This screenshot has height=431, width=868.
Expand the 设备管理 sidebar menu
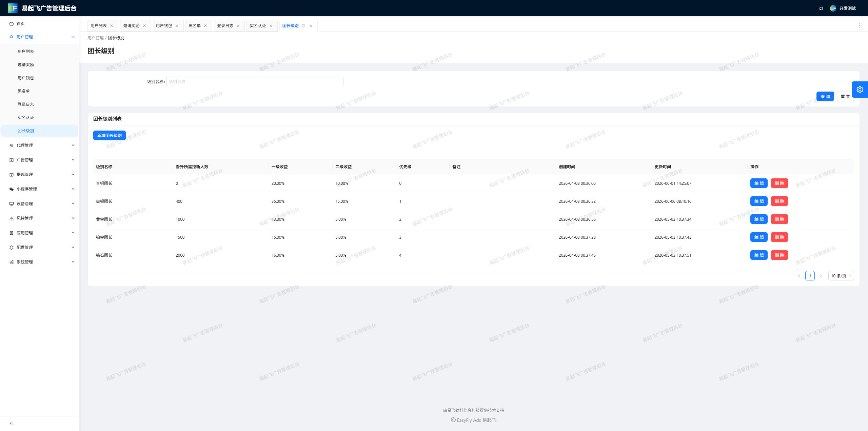click(x=40, y=204)
